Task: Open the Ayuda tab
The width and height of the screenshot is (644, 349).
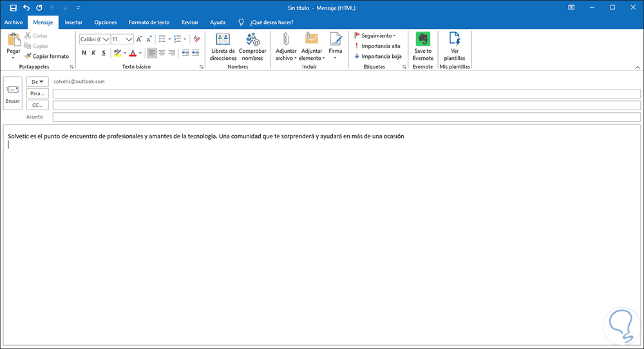Action: 217,22
